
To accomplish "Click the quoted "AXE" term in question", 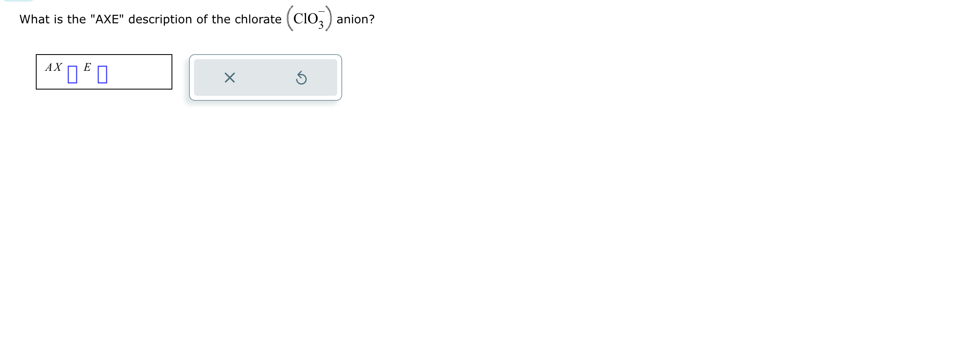I will [x=107, y=19].
